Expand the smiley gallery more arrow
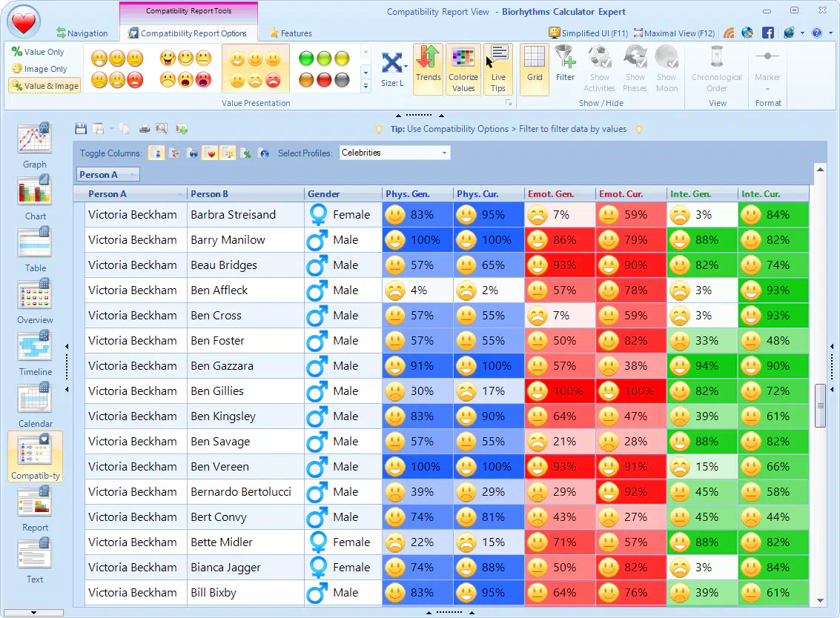The width and height of the screenshot is (840, 618). 366,85
